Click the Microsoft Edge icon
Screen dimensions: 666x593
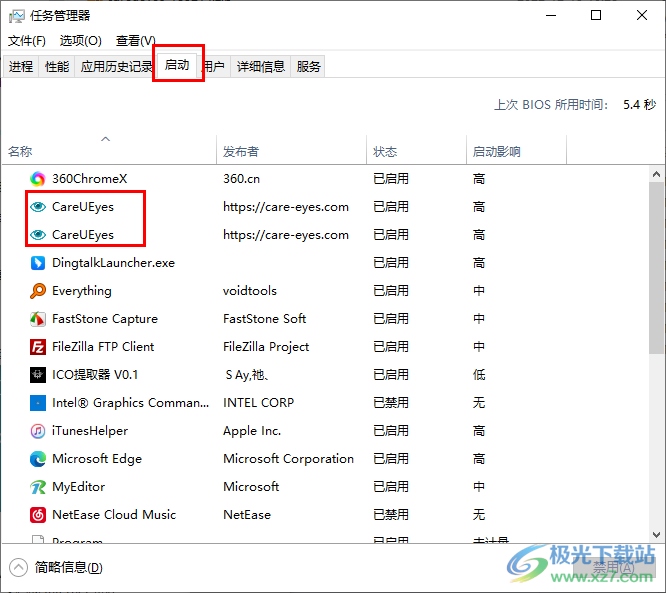coord(38,459)
